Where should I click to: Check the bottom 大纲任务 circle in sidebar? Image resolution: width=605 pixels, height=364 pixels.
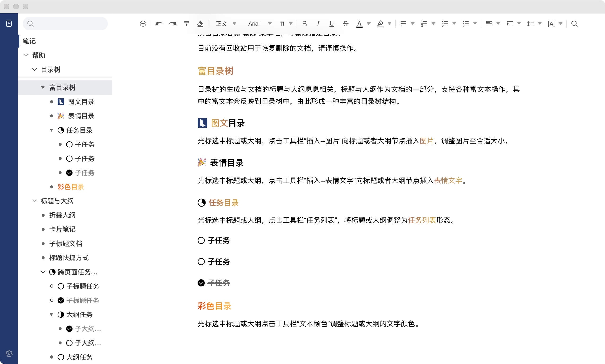61,357
